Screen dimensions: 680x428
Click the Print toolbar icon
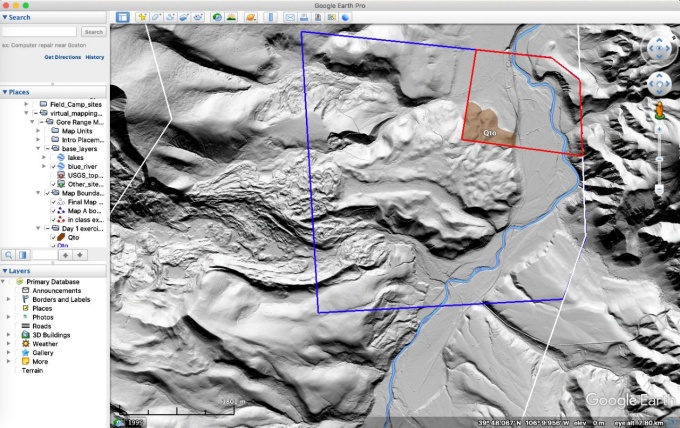(x=303, y=17)
